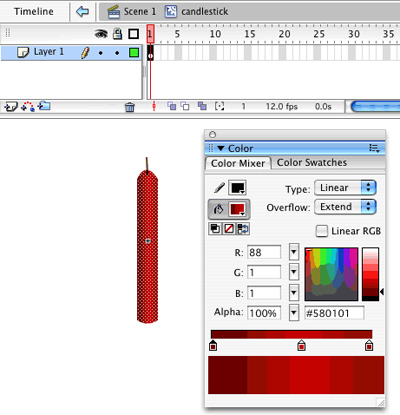
Task: Click the Swap Colors button
Action: (x=243, y=229)
